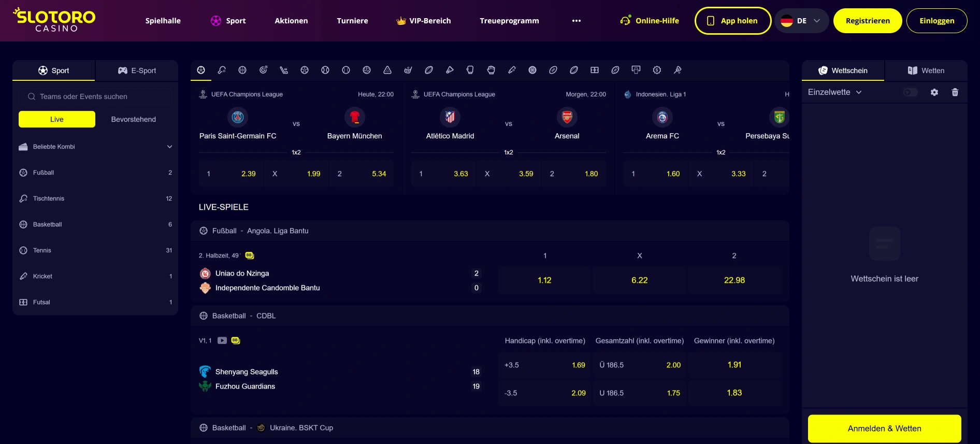
Task: Open Basketball - CDBL league header
Action: [489, 316]
